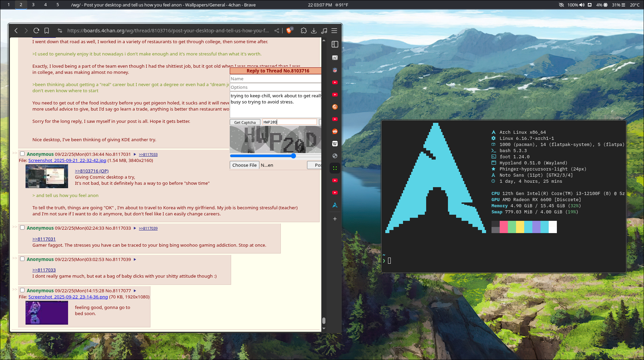
Task: Open the Brave Shields lion icon
Action: pos(289,31)
